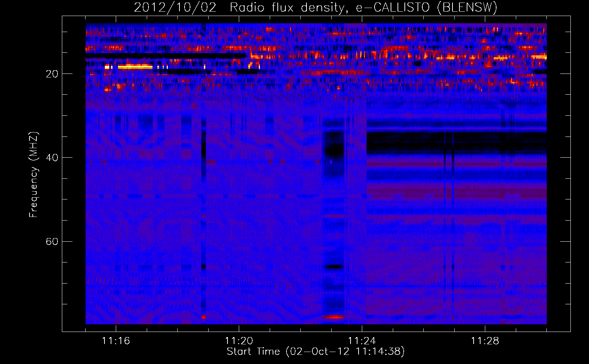This screenshot has height=364, width=589.
Task: Click the 11:28 time tick label
Action: click(x=485, y=341)
